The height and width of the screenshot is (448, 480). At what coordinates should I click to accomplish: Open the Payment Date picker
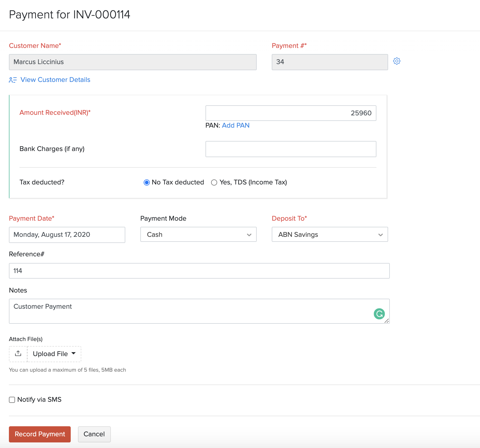pyautogui.click(x=67, y=235)
